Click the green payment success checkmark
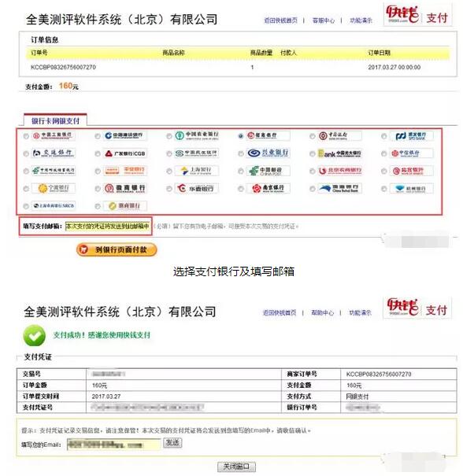 coord(35,335)
